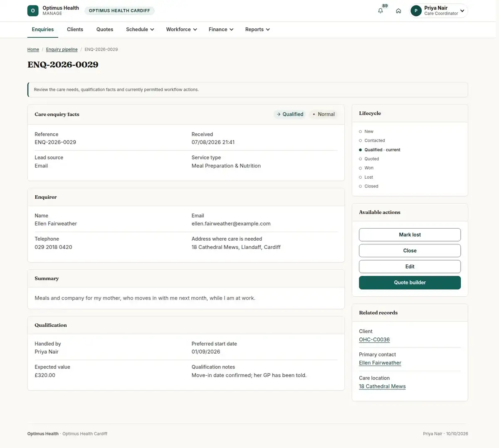
Task: Go to the Quotes tab
Action: pos(105,30)
